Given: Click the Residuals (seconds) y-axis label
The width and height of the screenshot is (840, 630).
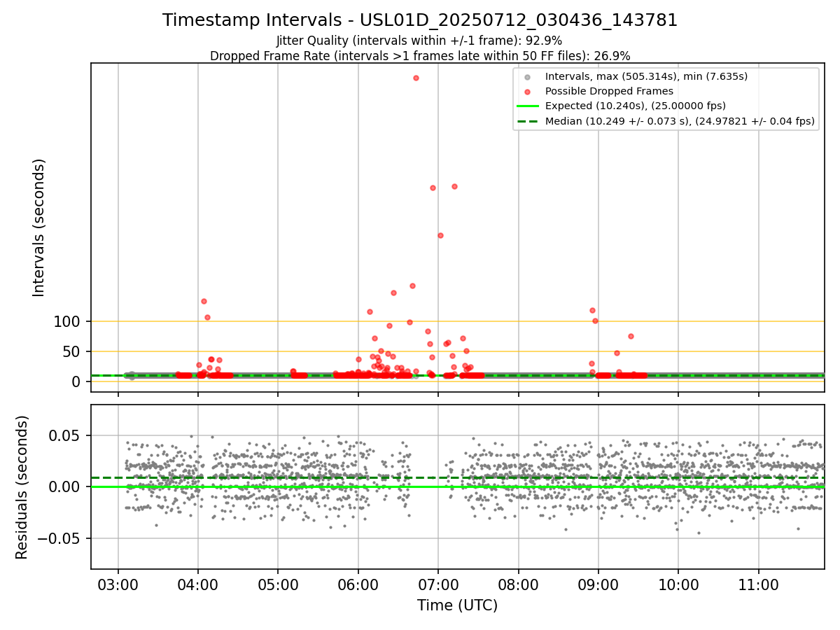Looking at the screenshot, I should pyautogui.click(x=22, y=487).
